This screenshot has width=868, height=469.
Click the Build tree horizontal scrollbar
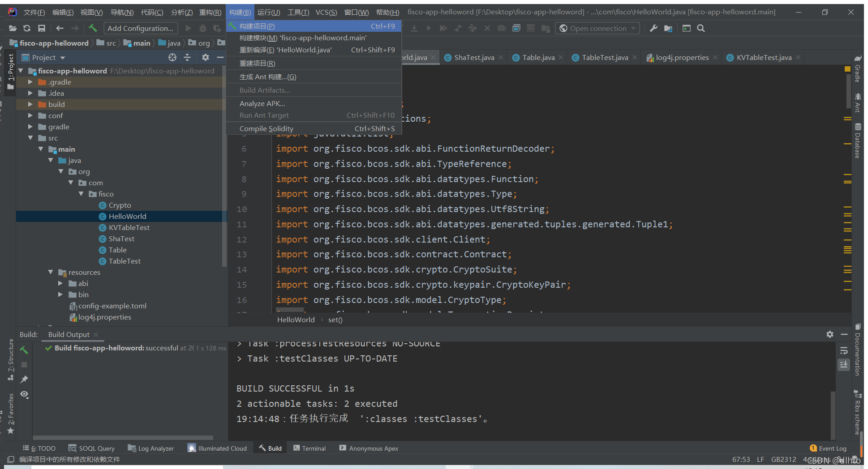click(123, 438)
